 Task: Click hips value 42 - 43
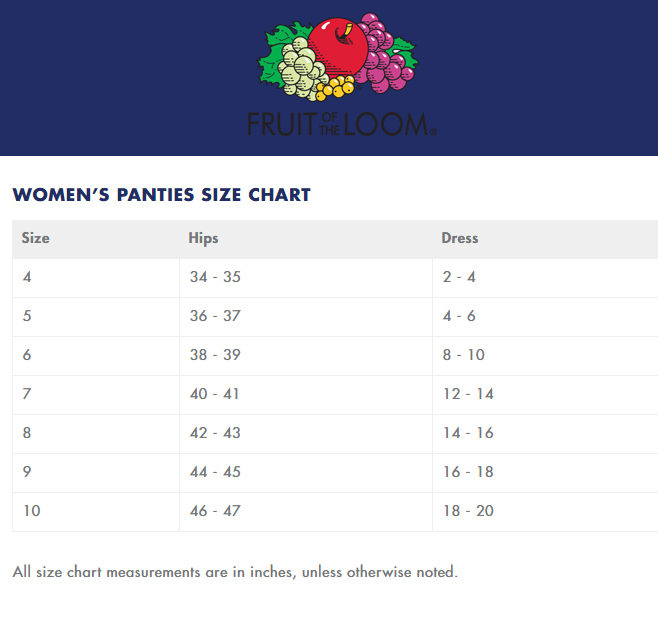215,433
